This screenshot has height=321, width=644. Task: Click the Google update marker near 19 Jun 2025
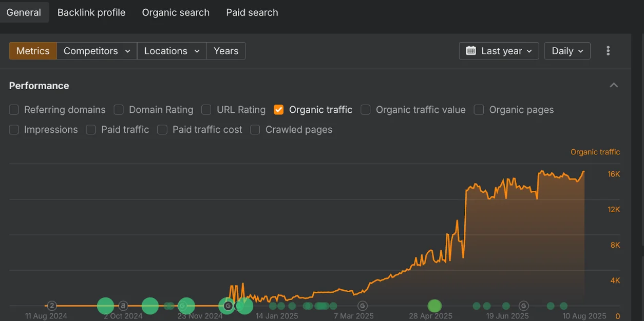coord(523,306)
